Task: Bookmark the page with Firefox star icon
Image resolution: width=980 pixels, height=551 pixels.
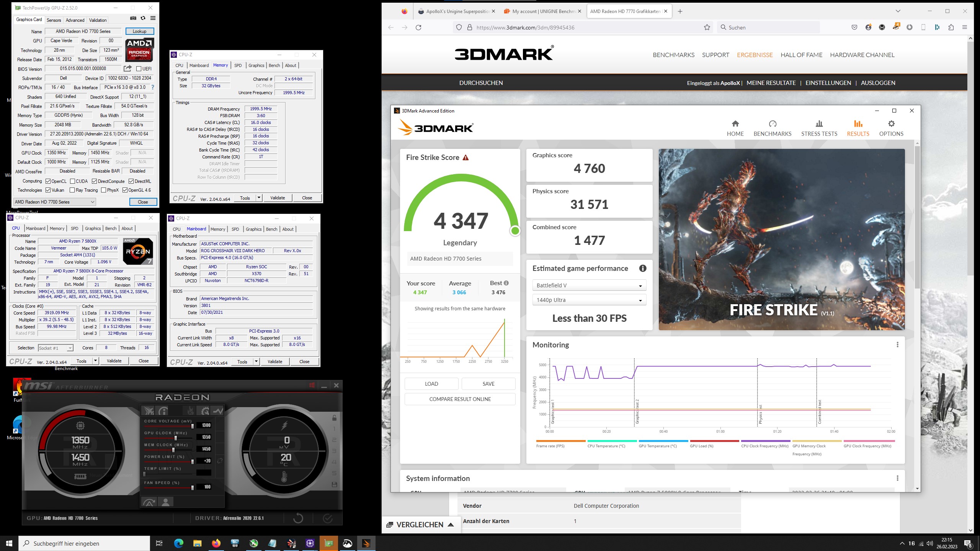Action: (707, 27)
